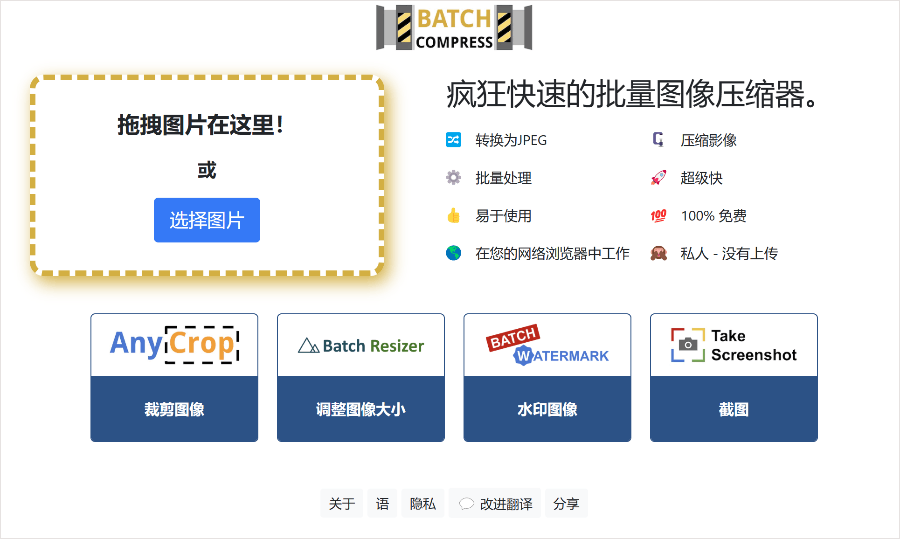This screenshot has width=900, height=539.
Task: Click the 批量处理 feature text
Action: coord(503,178)
